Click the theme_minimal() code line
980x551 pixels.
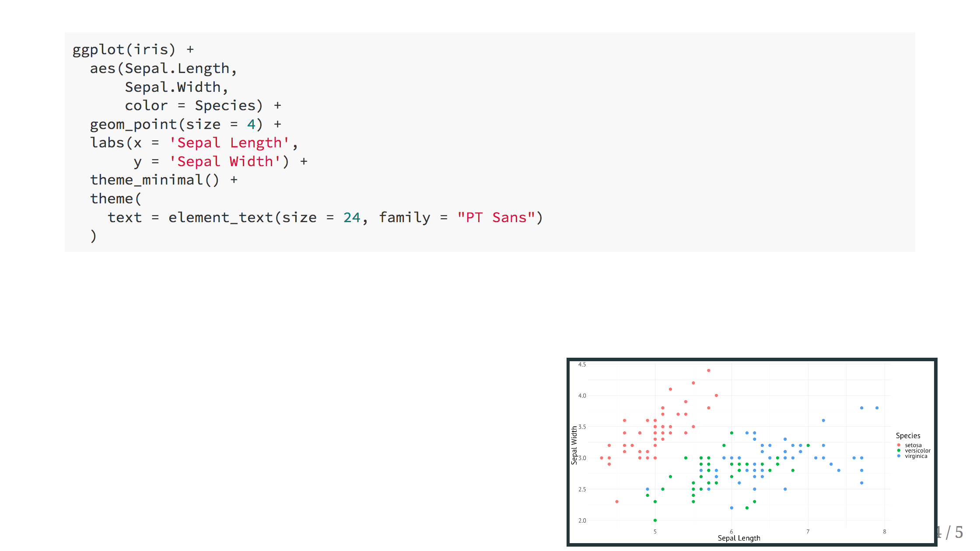[x=164, y=180]
